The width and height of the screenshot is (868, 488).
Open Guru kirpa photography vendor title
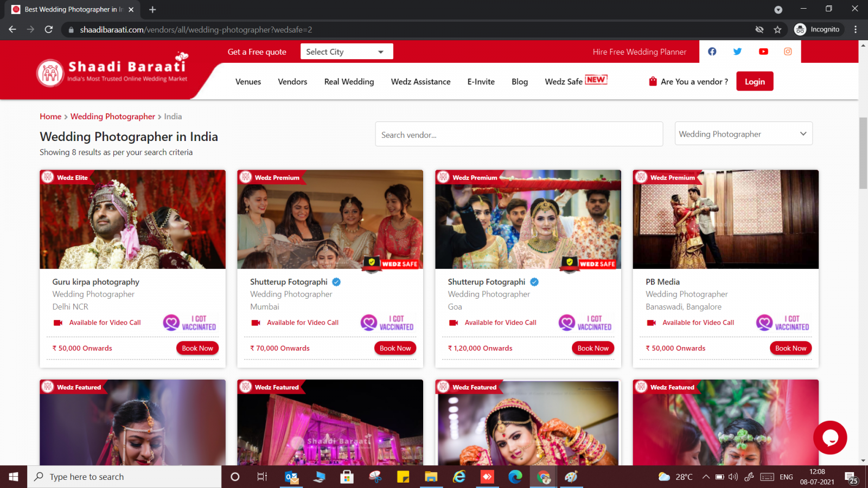95,282
